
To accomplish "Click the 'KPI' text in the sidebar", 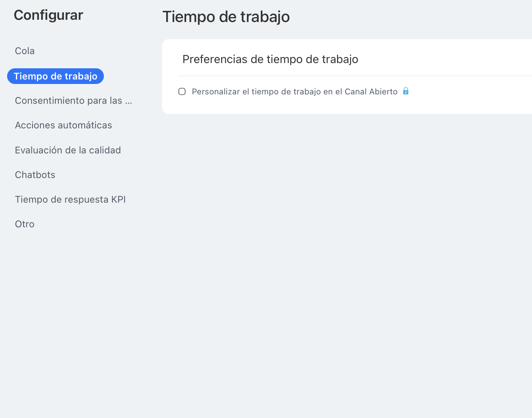I will point(118,199).
